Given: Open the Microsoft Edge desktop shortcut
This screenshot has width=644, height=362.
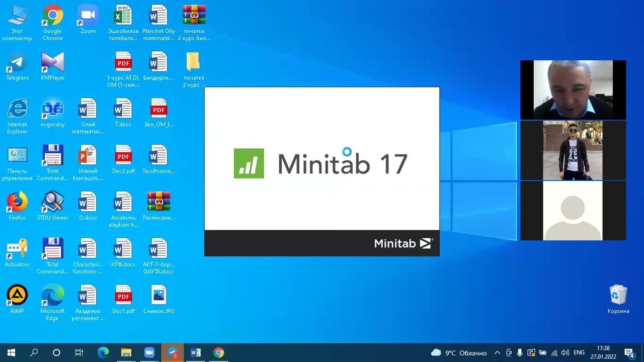Looking at the screenshot, I should pyautogui.click(x=52, y=304).
